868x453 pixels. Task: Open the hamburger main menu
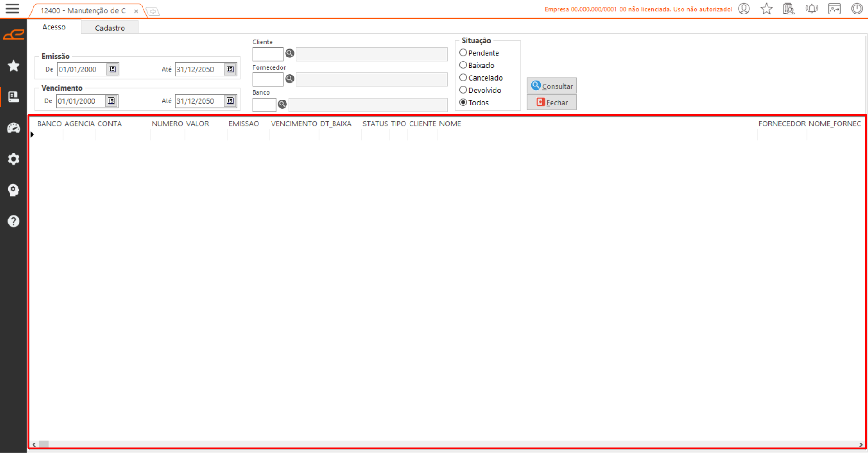pyautogui.click(x=12, y=9)
